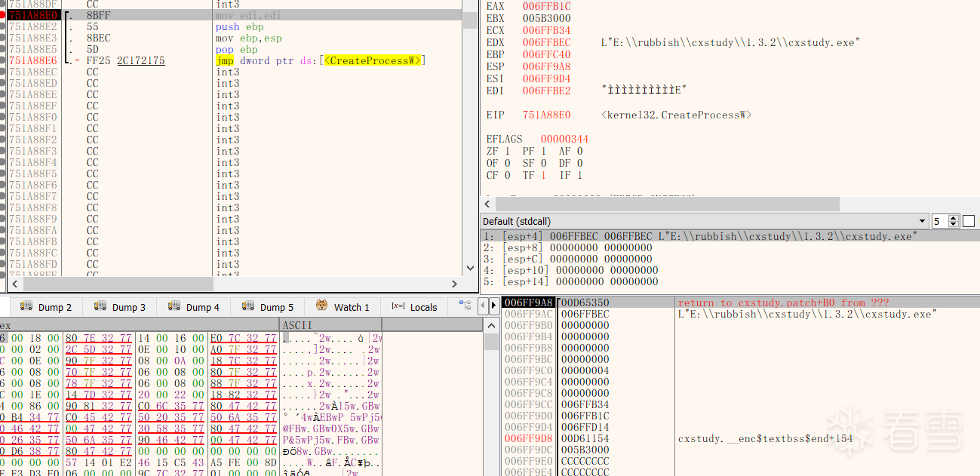Select EDX register value 006FFBEC
The height and width of the screenshot is (476, 980).
point(547,42)
